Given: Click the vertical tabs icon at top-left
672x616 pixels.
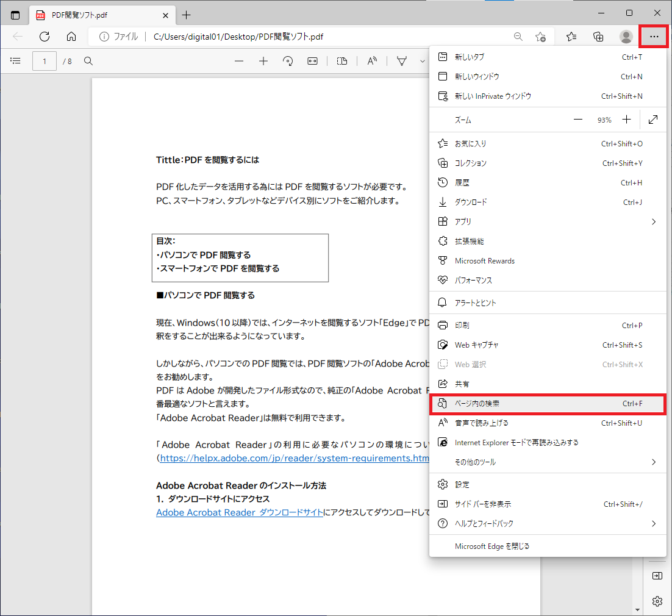Looking at the screenshot, I should 15,15.
